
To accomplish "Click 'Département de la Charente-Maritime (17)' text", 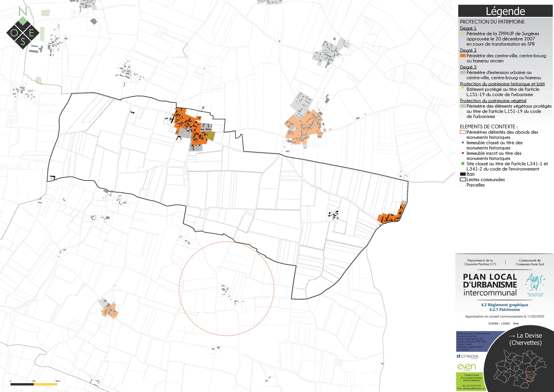I will pyautogui.click(x=480, y=262).
